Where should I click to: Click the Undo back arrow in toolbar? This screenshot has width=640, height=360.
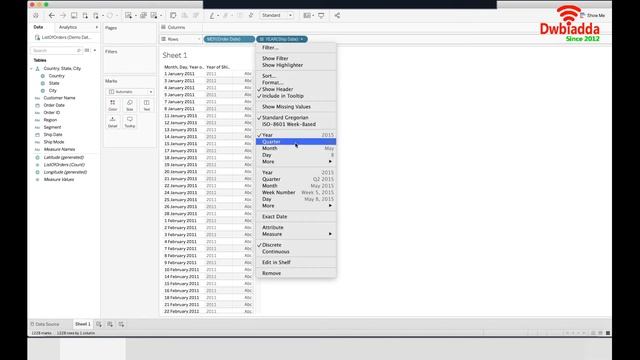[51, 16]
